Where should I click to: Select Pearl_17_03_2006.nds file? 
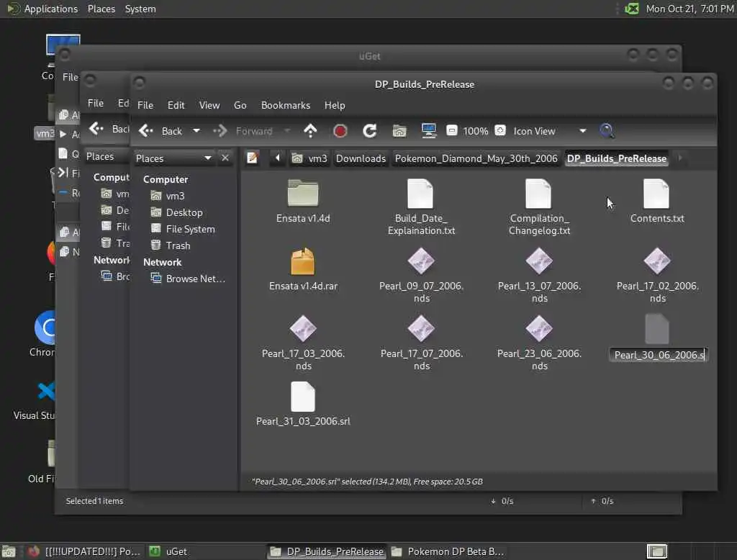[303, 343]
